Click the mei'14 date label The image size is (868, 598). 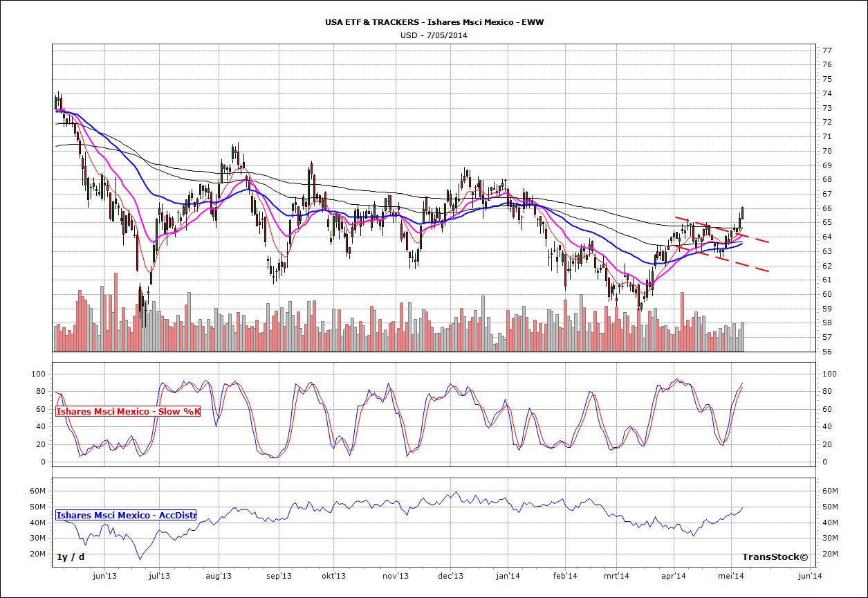[x=730, y=575]
